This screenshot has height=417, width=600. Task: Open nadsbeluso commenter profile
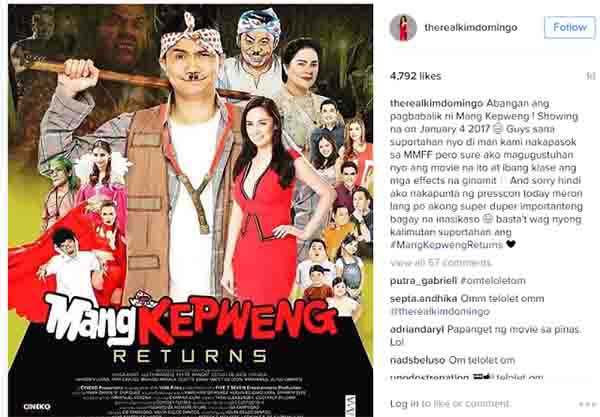coord(417,360)
